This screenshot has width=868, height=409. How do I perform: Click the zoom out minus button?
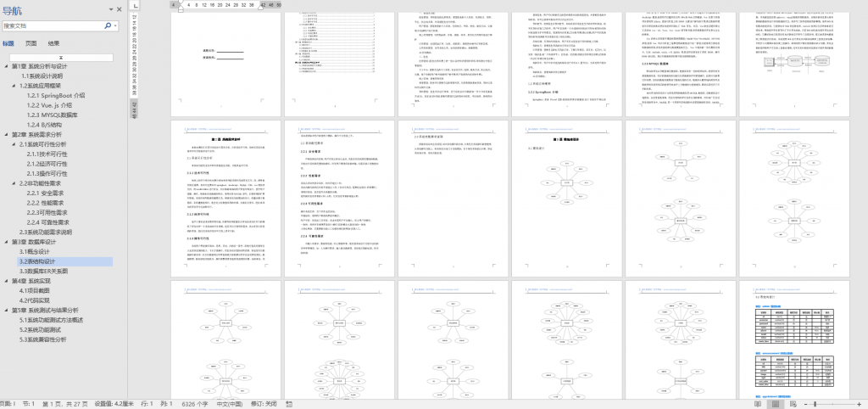point(807,404)
